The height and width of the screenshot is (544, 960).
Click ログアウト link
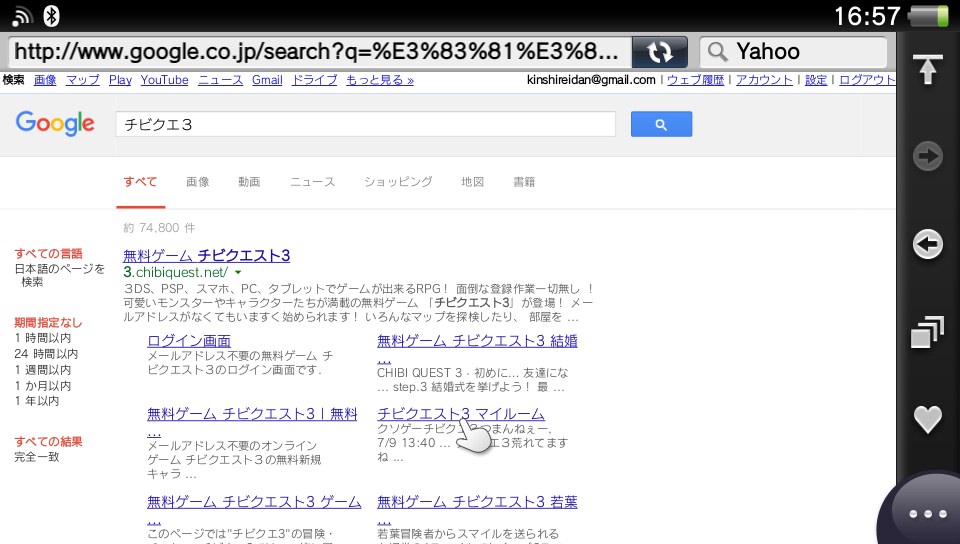867,80
